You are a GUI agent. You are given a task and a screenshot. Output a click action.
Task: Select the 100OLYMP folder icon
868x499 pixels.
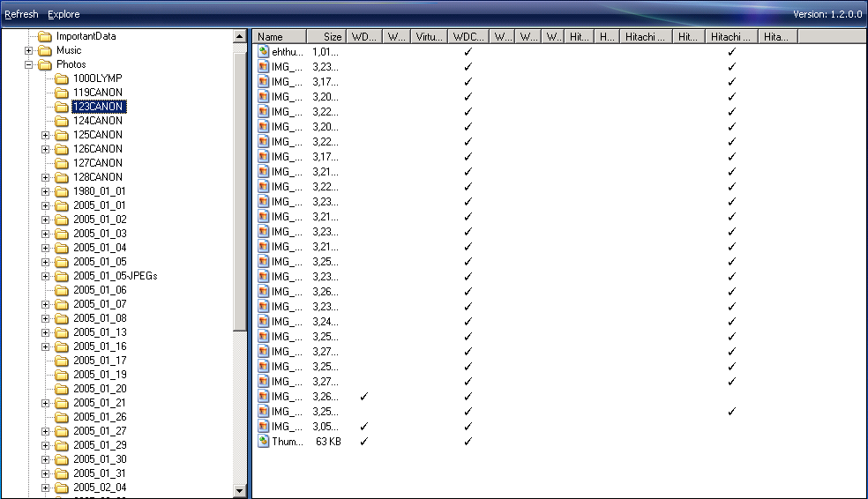[x=62, y=78]
